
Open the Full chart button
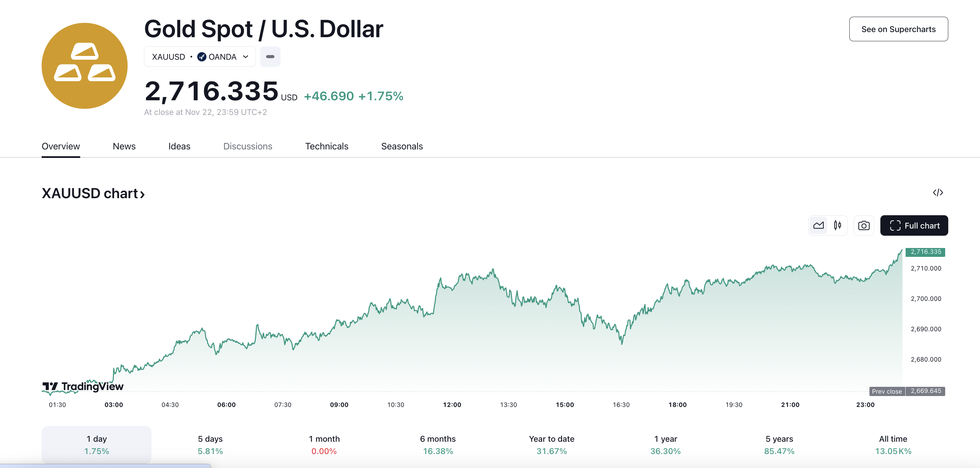tap(914, 225)
